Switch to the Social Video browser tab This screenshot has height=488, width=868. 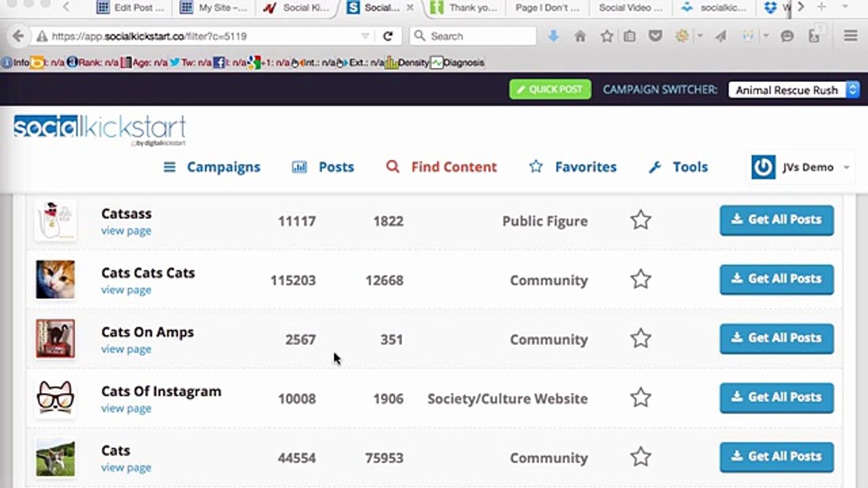click(631, 7)
